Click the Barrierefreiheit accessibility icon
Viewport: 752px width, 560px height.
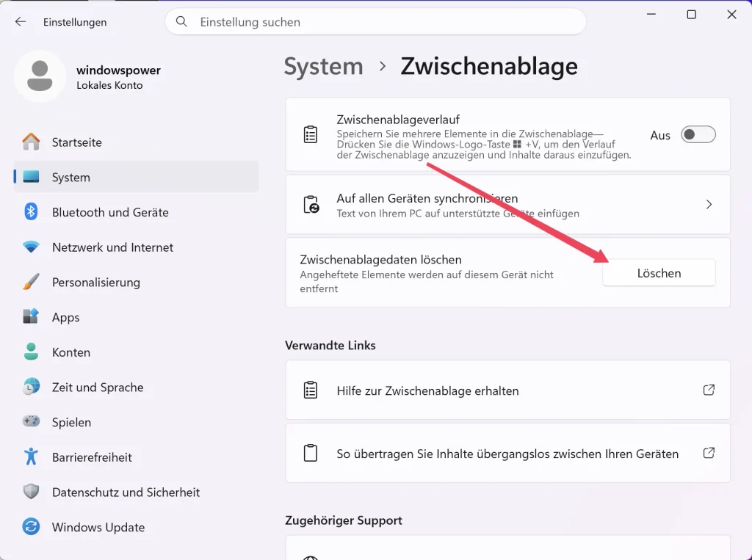pos(31,457)
